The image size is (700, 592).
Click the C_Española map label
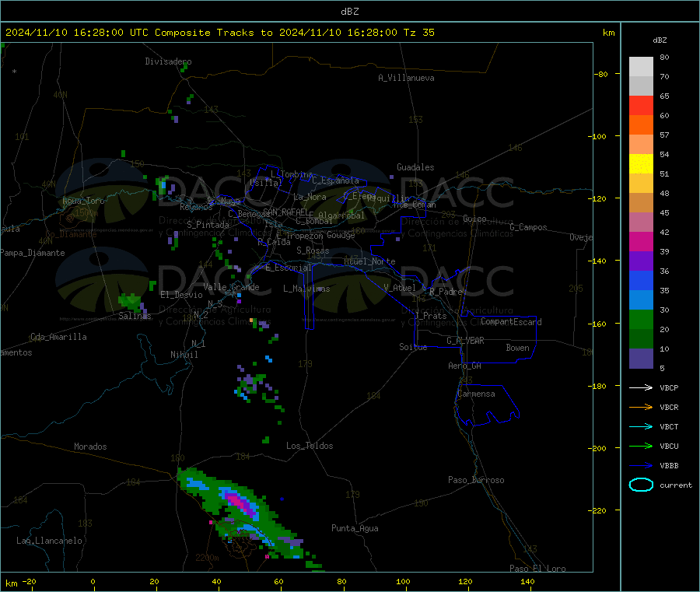[335, 180]
